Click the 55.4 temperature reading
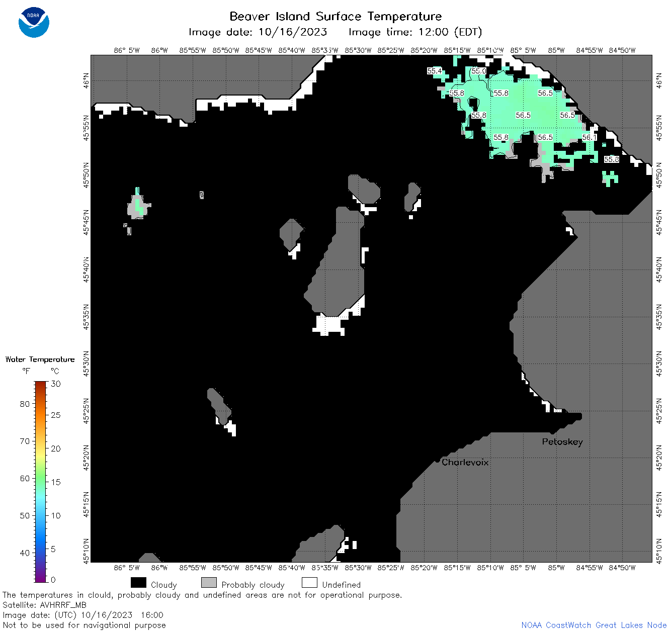The image size is (672, 633). coord(434,71)
